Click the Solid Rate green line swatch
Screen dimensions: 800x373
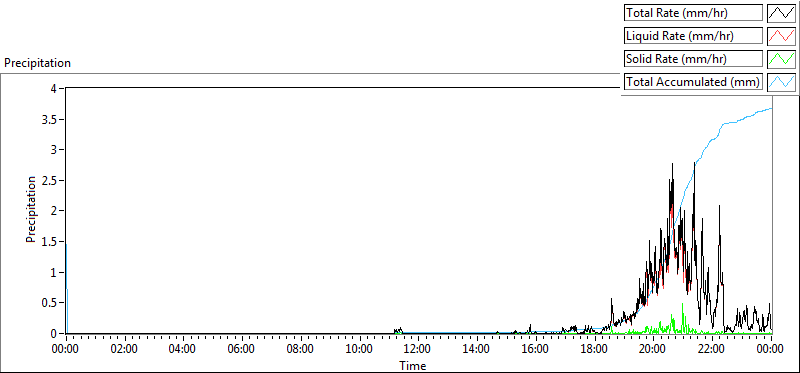[x=781, y=59]
